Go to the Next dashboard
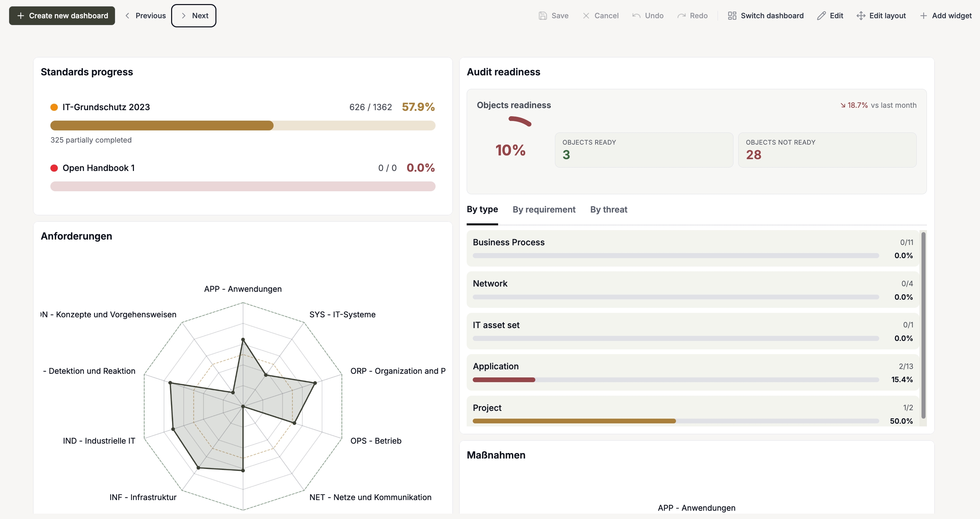Screen dimensions: 980x519 [194, 16]
